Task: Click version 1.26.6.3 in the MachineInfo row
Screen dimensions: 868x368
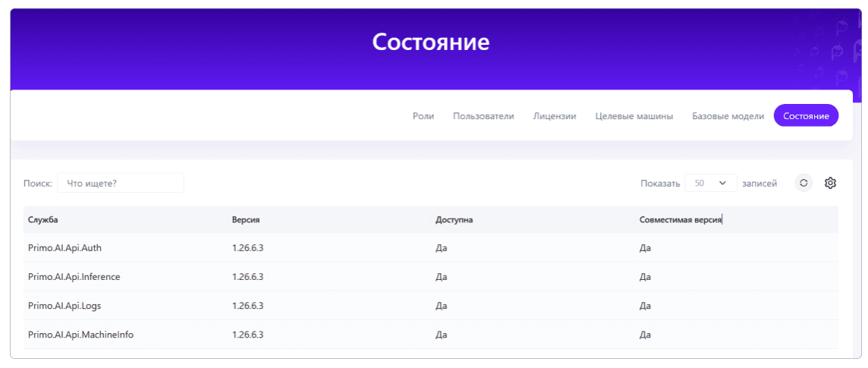Action: point(247,335)
